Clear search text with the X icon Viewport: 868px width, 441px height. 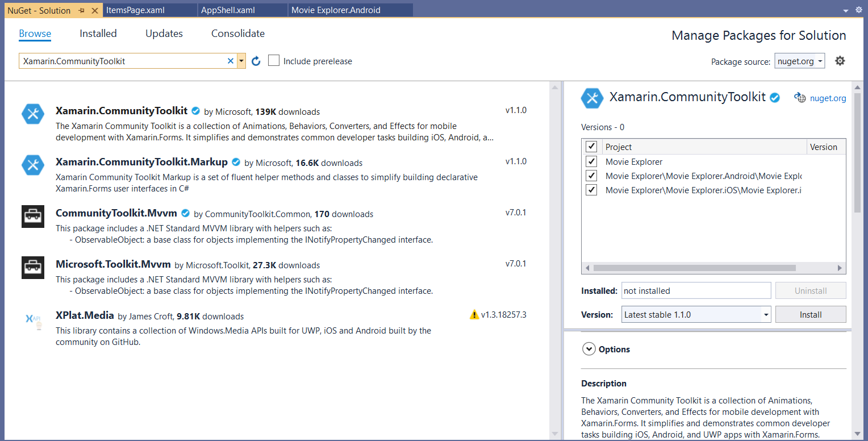[231, 61]
